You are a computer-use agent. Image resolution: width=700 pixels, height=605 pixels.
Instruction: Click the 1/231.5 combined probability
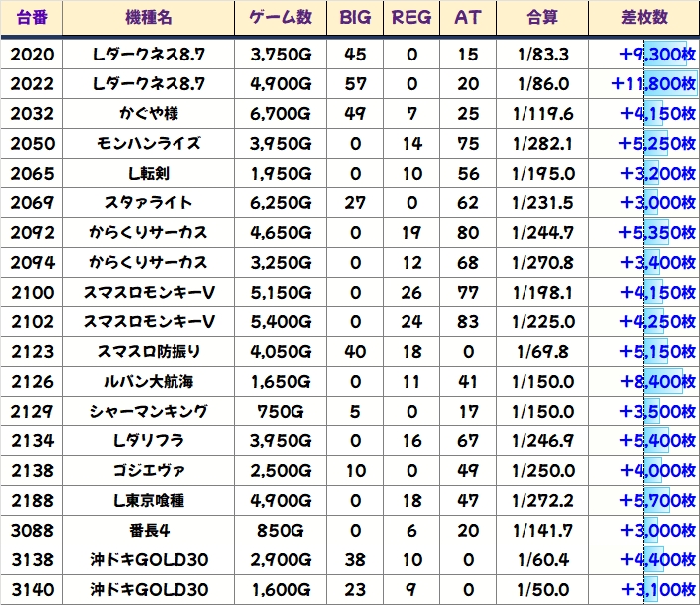(543, 202)
